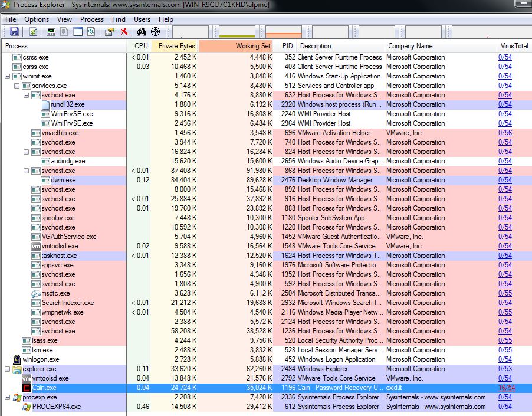The image size is (532, 416).
Task: Sort by the CPU column header
Action: click(139, 46)
